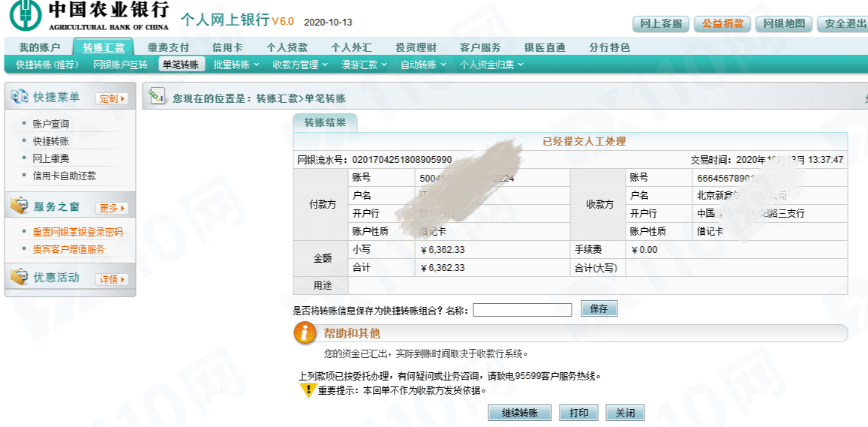
Task: Click the date 2020-10-13 in header
Action: [329, 23]
